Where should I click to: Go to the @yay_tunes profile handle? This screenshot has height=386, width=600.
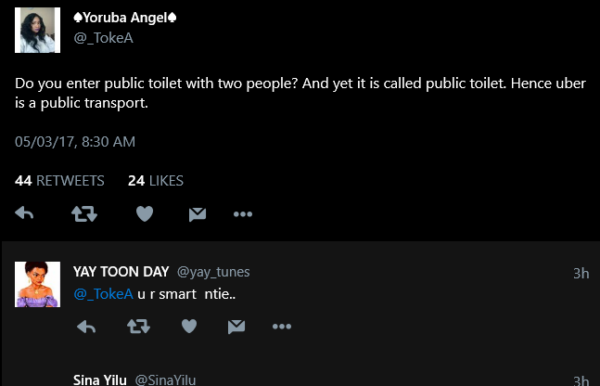point(213,272)
